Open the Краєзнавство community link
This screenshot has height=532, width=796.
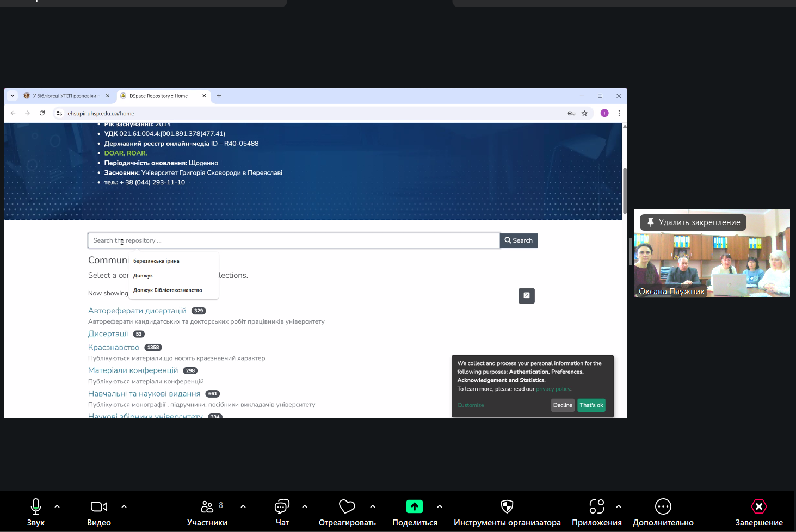click(x=114, y=348)
